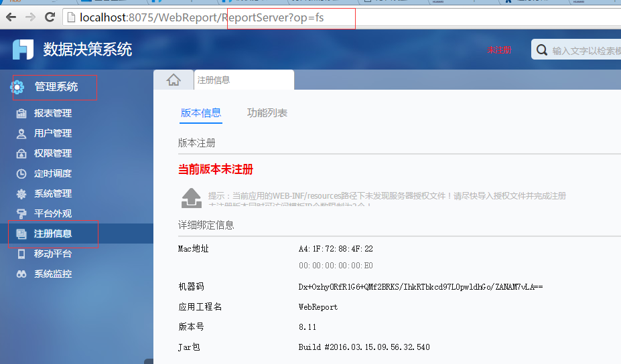The height and width of the screenshot is (364, 621).
Task: Switch to the 功能列表 tab
Action: (267, 113)
